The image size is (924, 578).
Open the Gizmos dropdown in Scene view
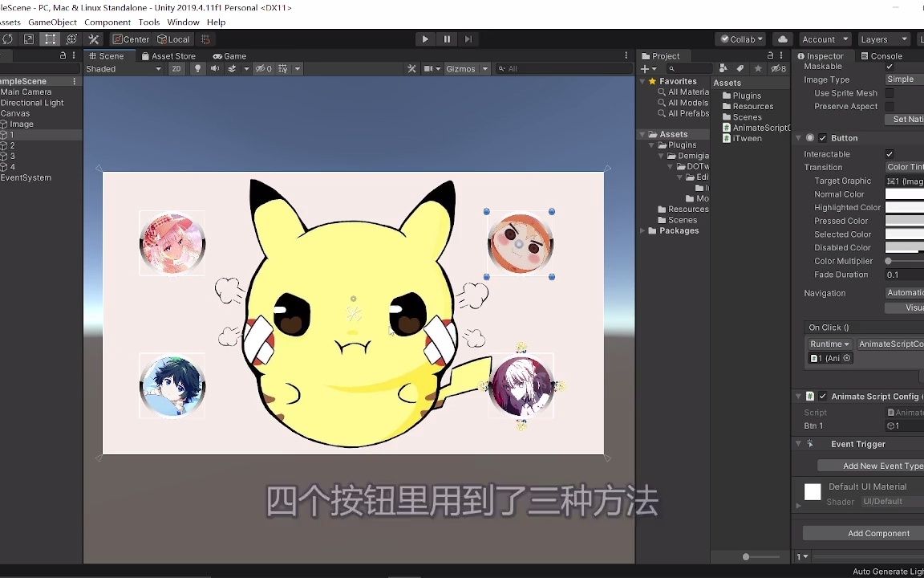click(466, 68)
